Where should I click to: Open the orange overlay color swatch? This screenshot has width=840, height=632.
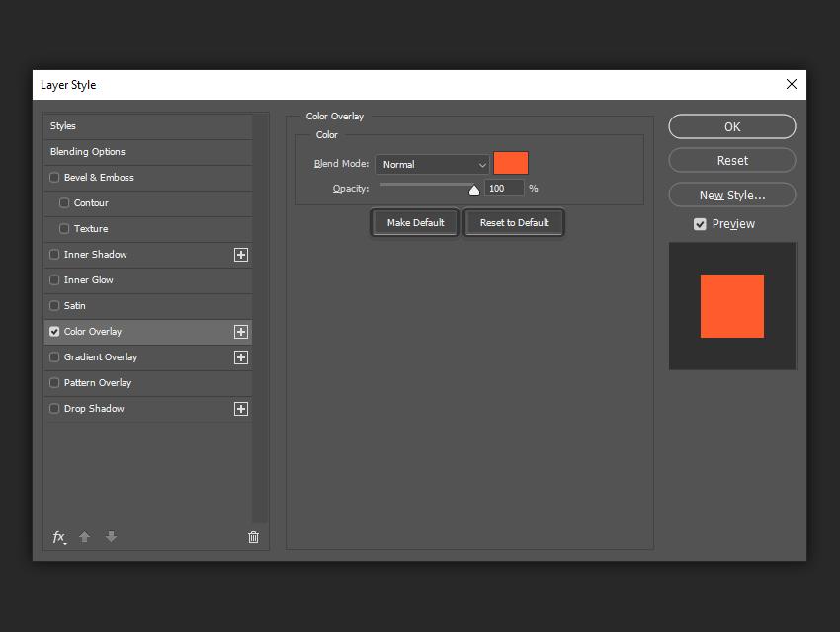tap(511, 163)
